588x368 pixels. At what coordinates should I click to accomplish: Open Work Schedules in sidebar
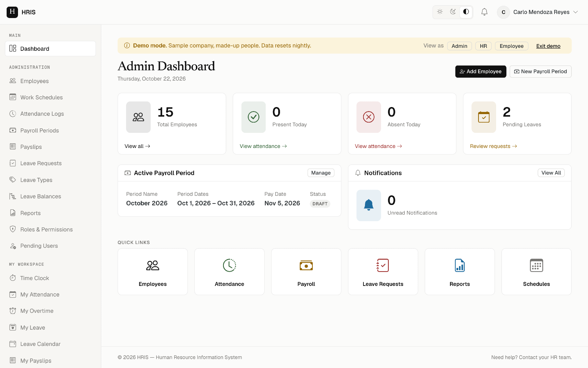(50, 98)
